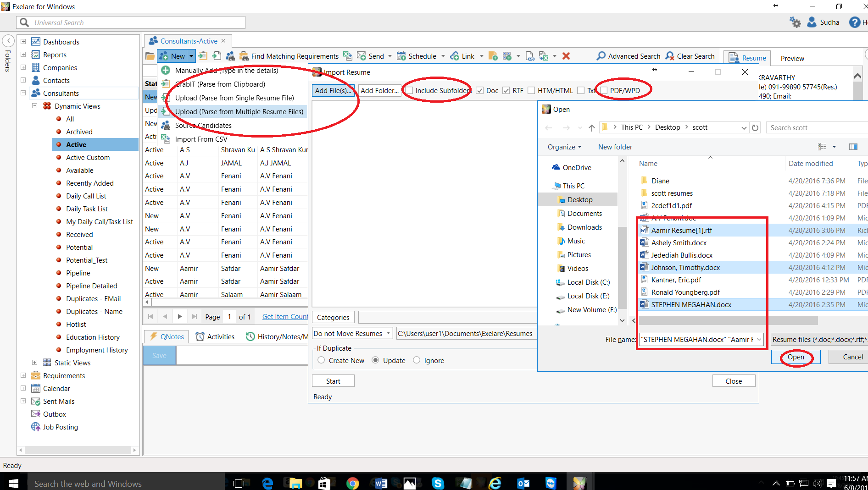868x490 pixels.
Task: Open the New button dropdown arrow
Action: tap(191, 56)
